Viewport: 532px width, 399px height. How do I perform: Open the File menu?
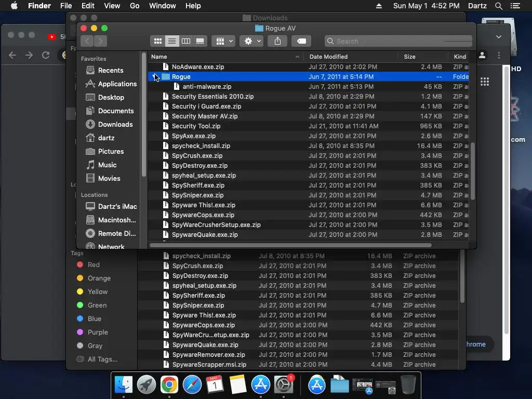[x=66, y=6]
